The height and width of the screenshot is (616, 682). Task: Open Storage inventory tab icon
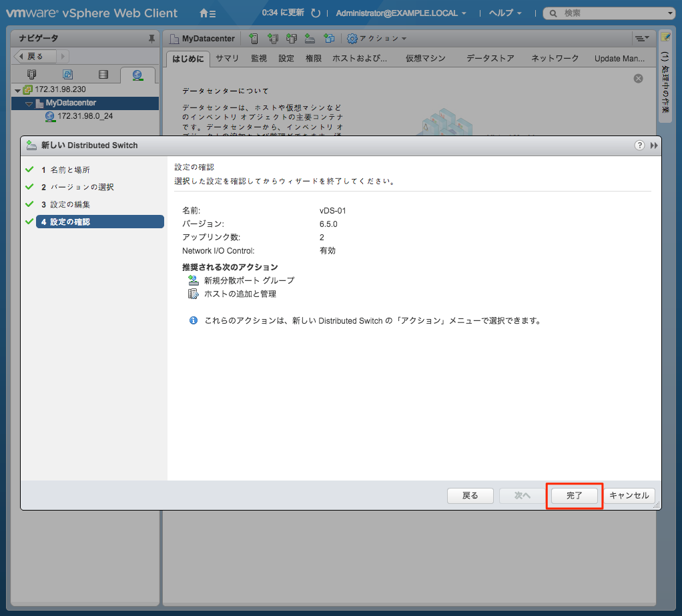(103, 74)
